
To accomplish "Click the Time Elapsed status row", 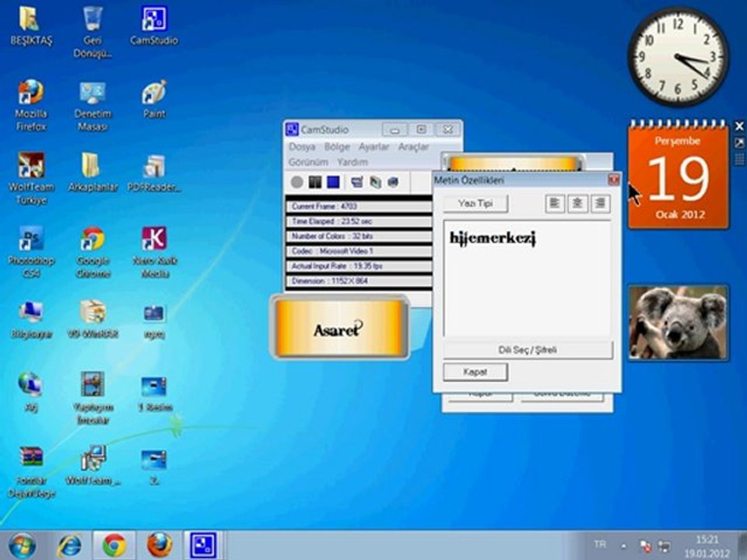I will tap(358, 222).
